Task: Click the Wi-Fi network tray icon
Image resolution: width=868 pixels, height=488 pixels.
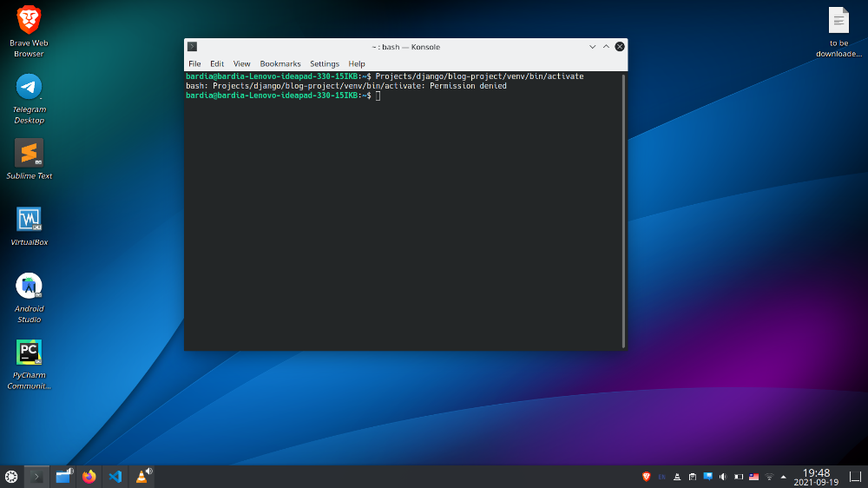Action: coord(769,477)
